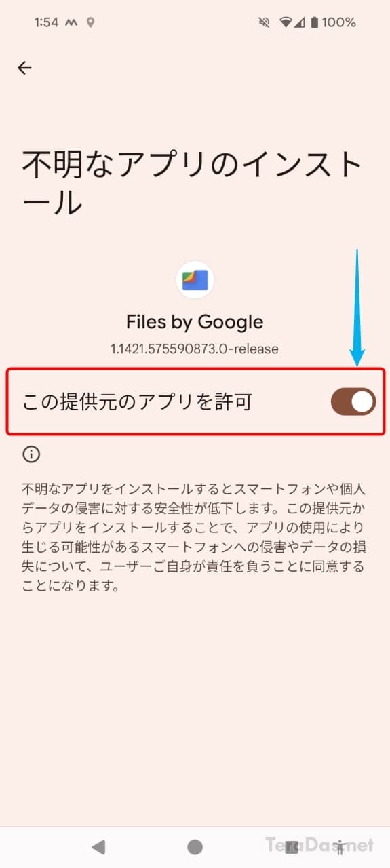Tap the M notification icon beside clock

(x=71, y=22)
